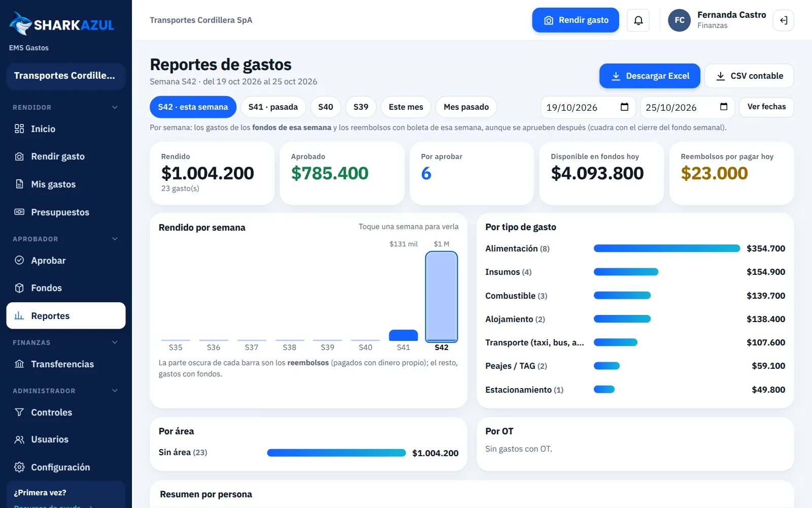
Task: Select the S39 week filter
Action: [361, 107]
